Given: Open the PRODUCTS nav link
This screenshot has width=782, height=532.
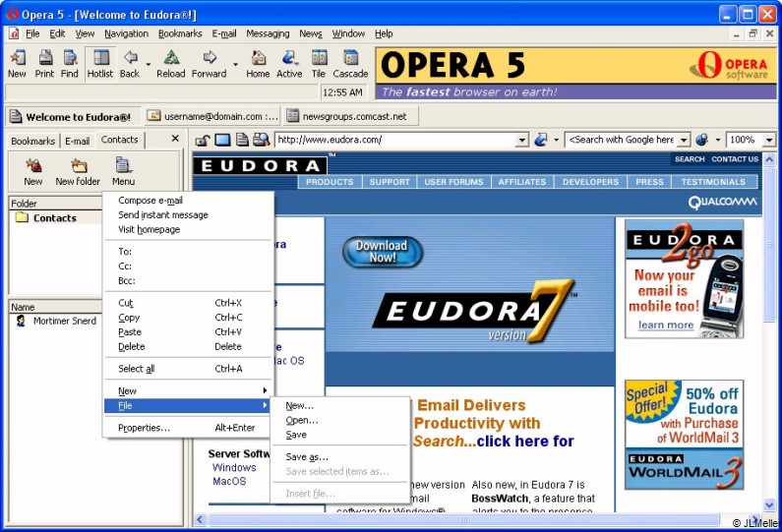Looking at the screenshot, I should click(330, 182).
